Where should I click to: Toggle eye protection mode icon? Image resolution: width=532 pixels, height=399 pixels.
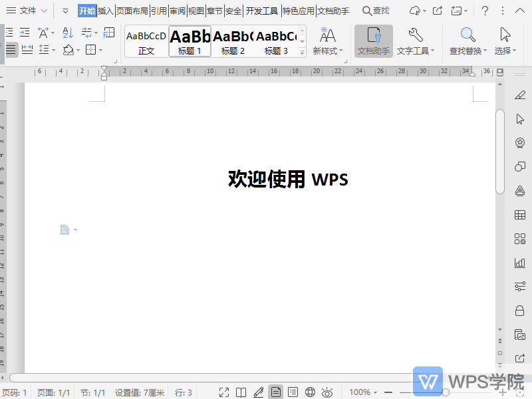click(327, 392)
